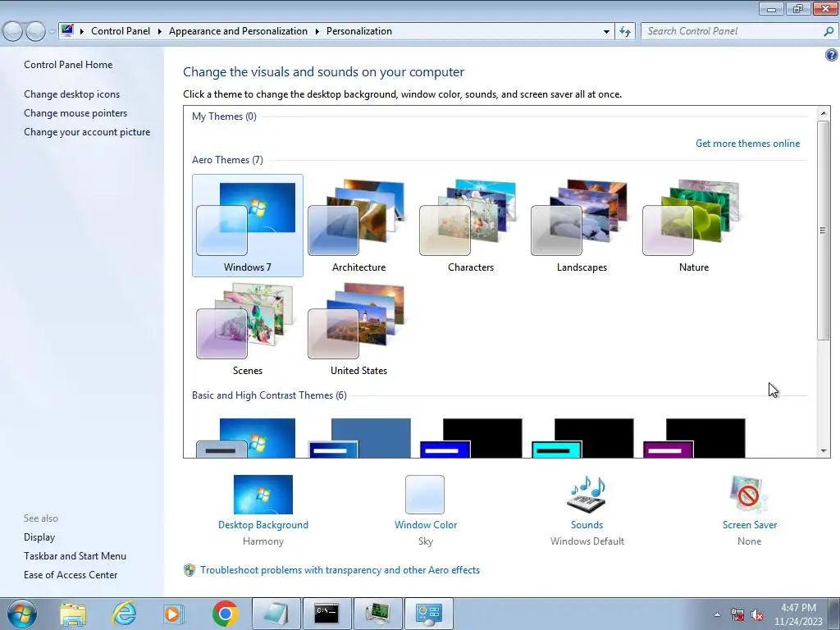The height and width of the screenshot is (630, 840).
Task: Click the Forward navigation button
Action: [36, 32]
